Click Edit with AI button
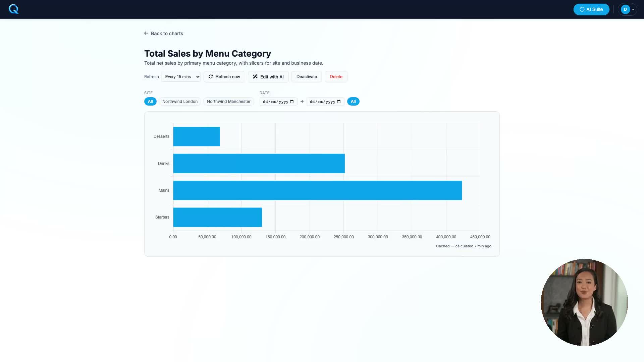Viewport: 644px width, 362px height. tap(268, 77)
